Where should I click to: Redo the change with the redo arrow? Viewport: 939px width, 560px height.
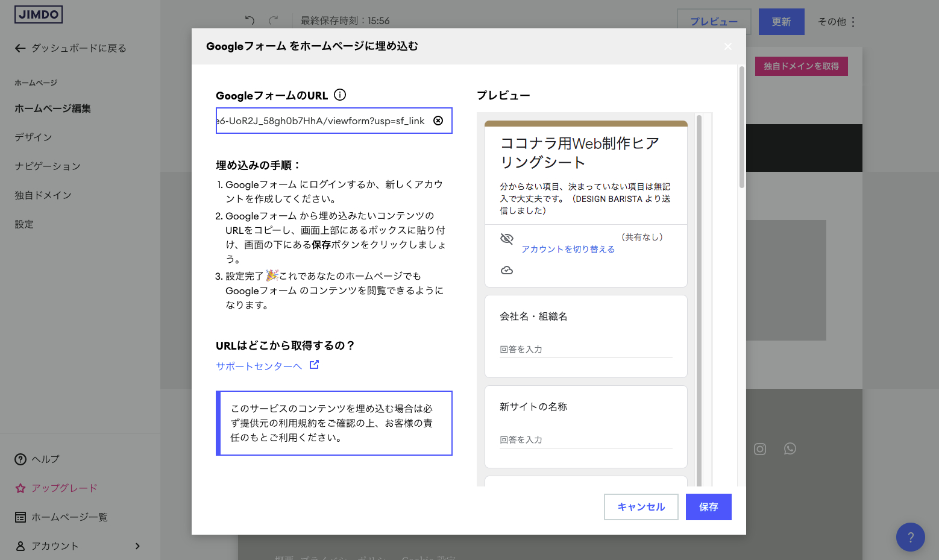(x=273, y=20)
